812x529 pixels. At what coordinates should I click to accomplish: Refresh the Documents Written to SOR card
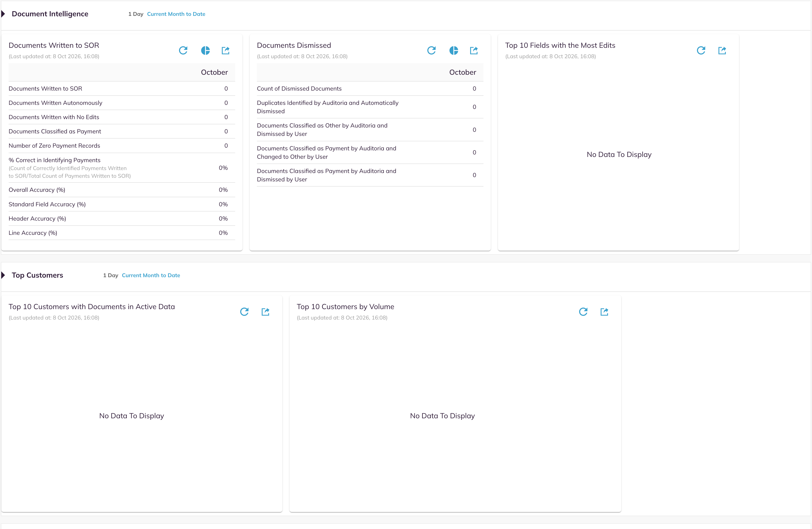(183, 50)
